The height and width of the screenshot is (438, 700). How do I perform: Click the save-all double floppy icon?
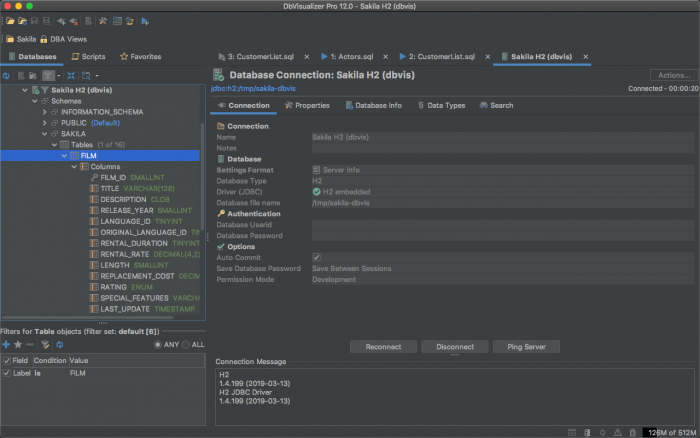click(46, 21)
